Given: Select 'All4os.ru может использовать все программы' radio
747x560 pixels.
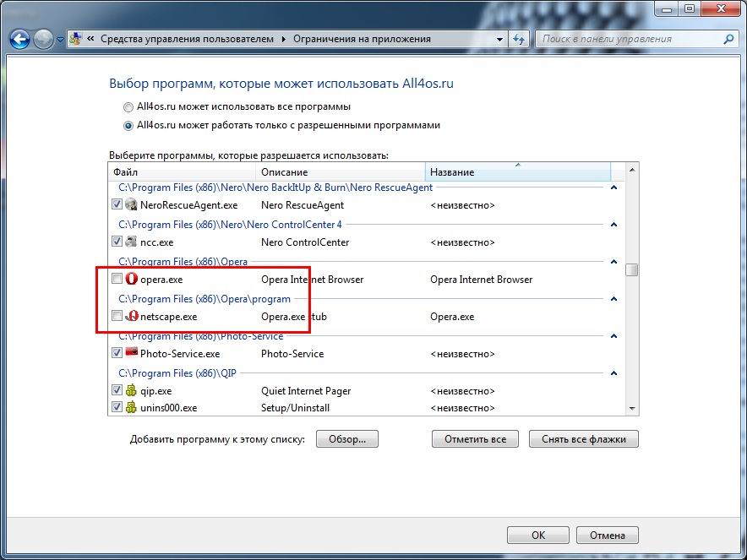Looking at the screenshot, I should tap(128, 107).
